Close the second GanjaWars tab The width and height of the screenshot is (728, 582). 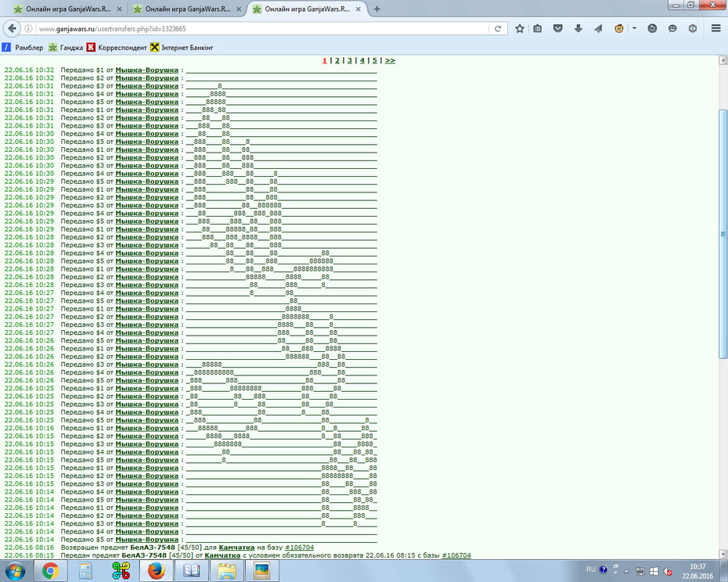coord(239,9)
